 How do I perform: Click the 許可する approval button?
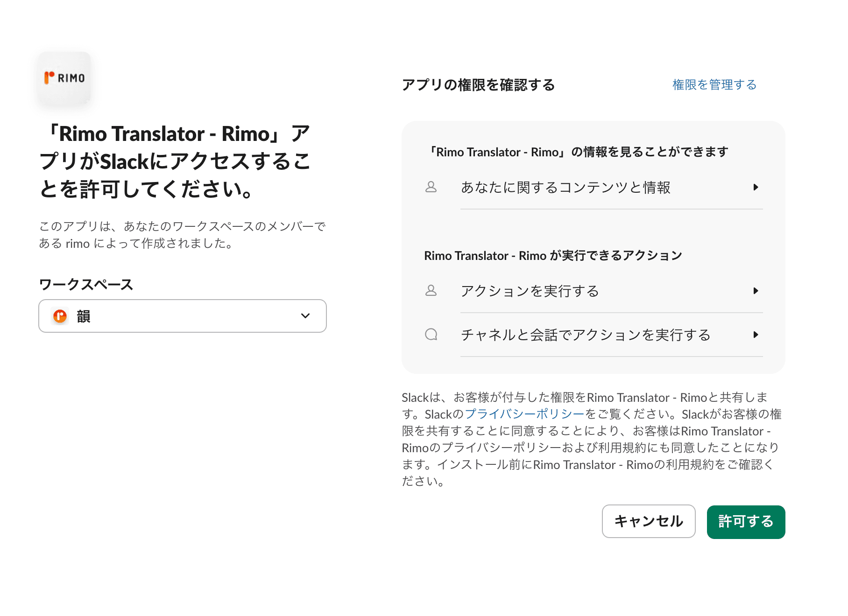pyautogui.click(x=746, y=522)
